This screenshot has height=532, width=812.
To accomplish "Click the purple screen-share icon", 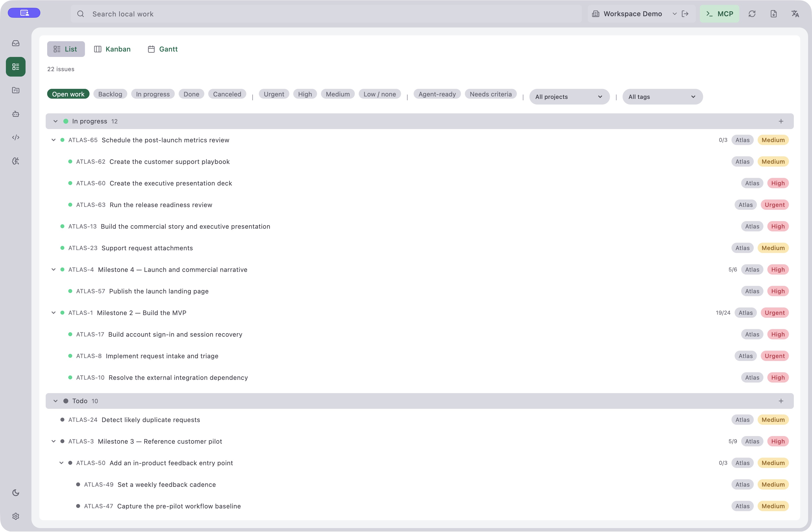I will 24,13.
